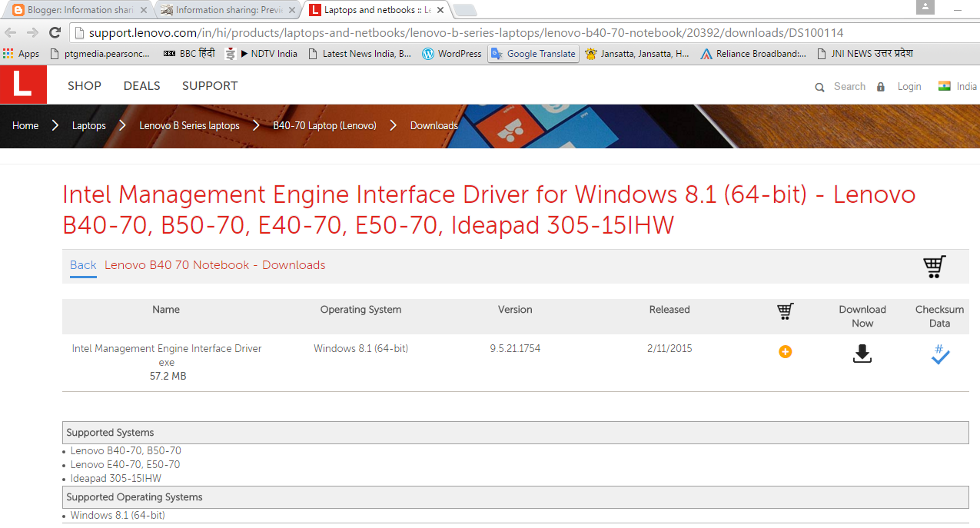Open the India country selector
Viewport: 980px width, 528px height.
[957, 86]
